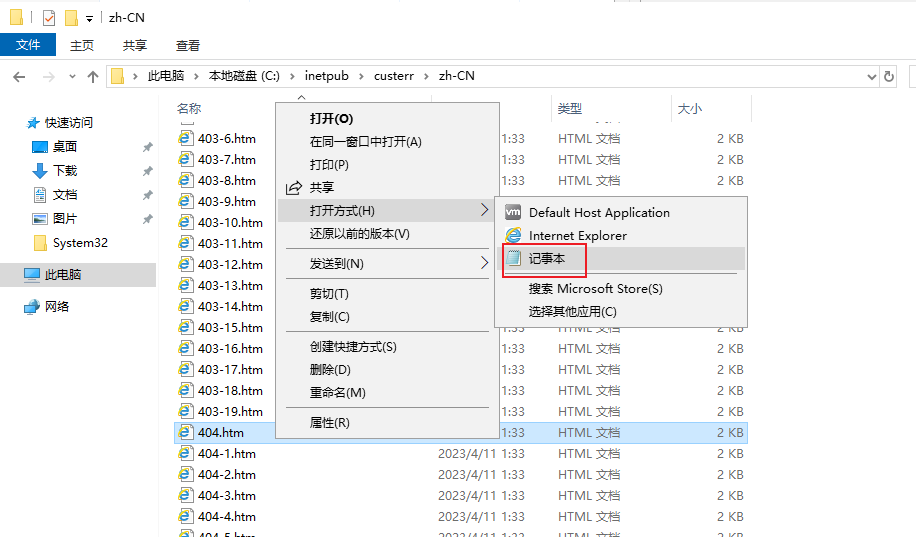This screenshot has height=537, width=916.
Task: Click the inetpub breadcrumb in address bar
Action: pyautogui.click(x=327, y=76)
